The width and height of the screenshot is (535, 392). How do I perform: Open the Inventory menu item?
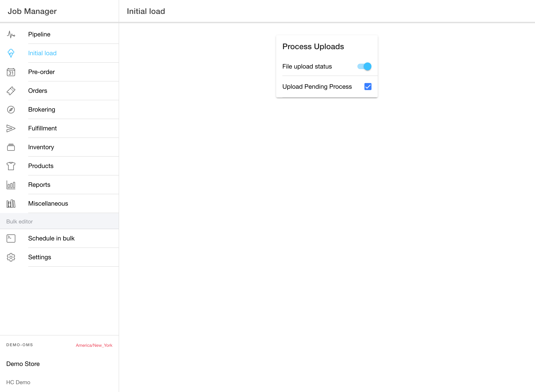[x=41, y=147]
